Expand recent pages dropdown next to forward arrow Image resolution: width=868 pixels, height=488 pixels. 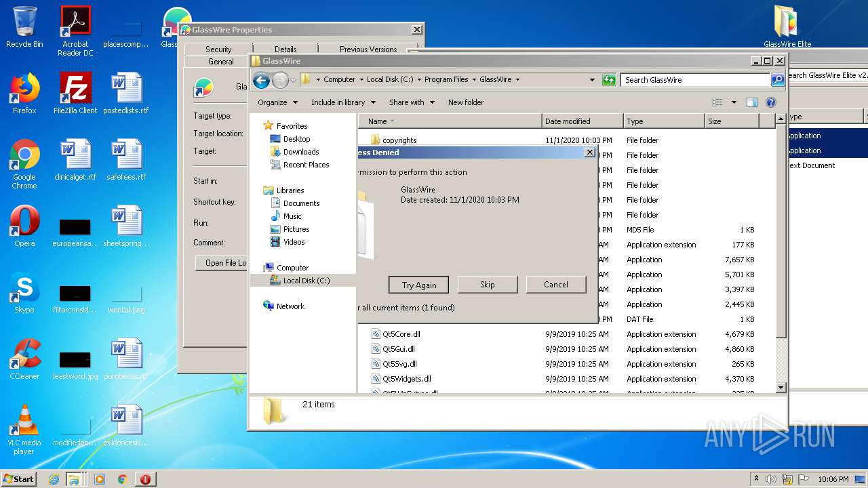click(293, 80)
